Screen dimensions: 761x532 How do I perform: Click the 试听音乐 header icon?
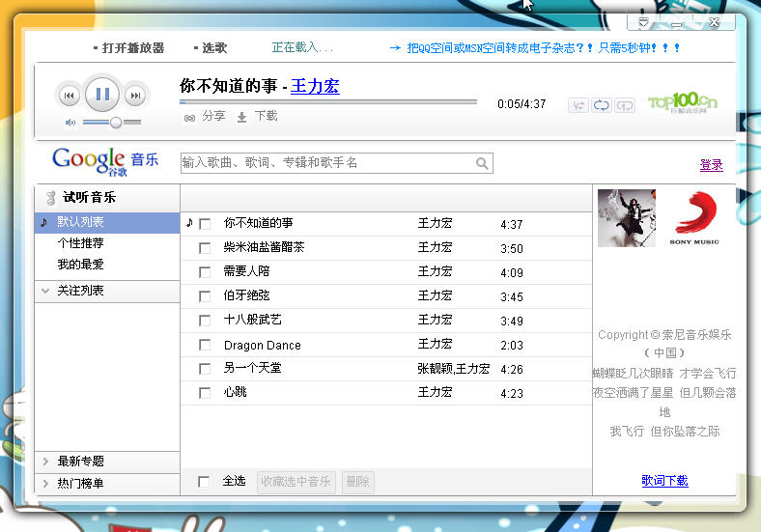click(x=50, y=198)
